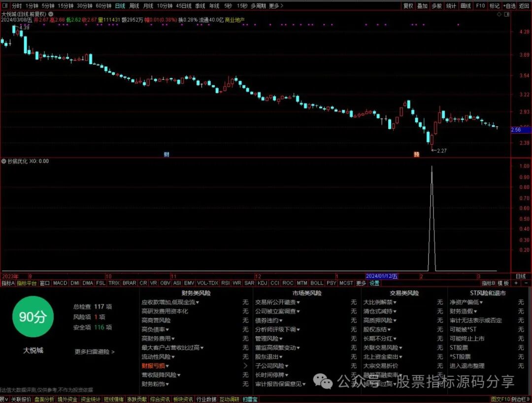The height and width of the screenshot is (403, 532).
Task: Open F10 company info
Action: click(x=480, y=6)
